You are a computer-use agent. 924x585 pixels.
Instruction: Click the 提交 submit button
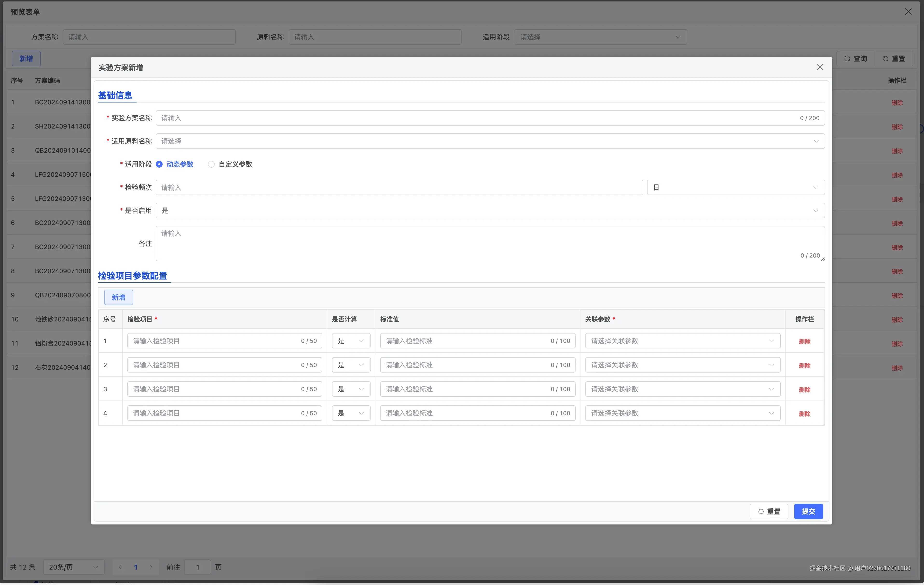pos(808,511)
